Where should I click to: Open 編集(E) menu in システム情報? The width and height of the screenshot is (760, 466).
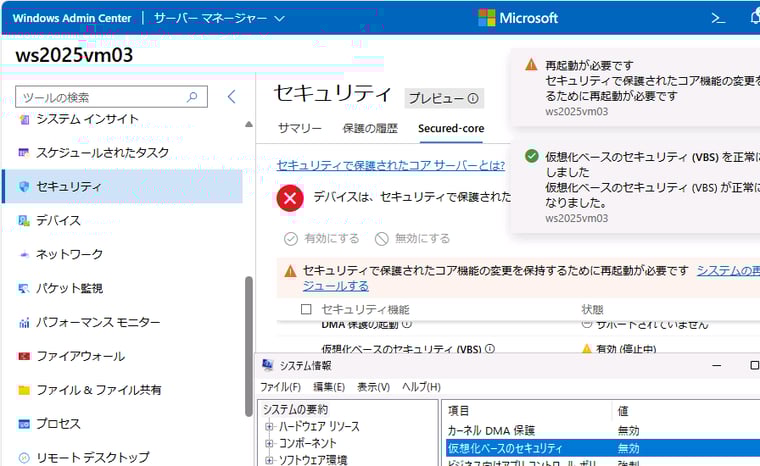[329, 387]
